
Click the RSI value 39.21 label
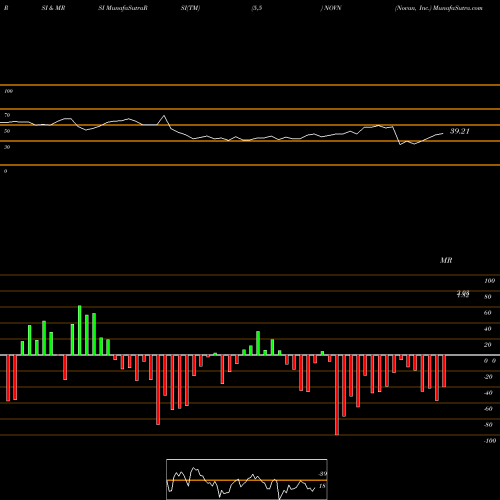click(460, 131)
